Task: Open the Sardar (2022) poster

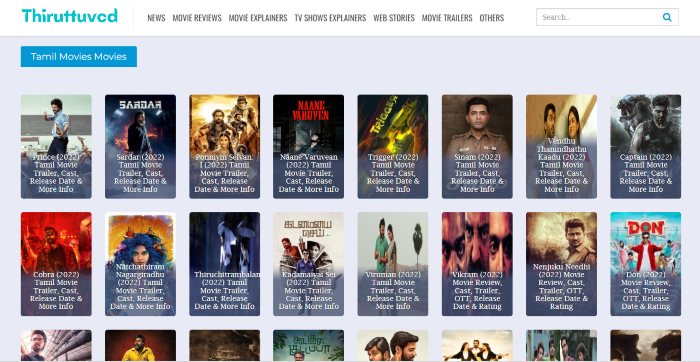Action: 140,146
